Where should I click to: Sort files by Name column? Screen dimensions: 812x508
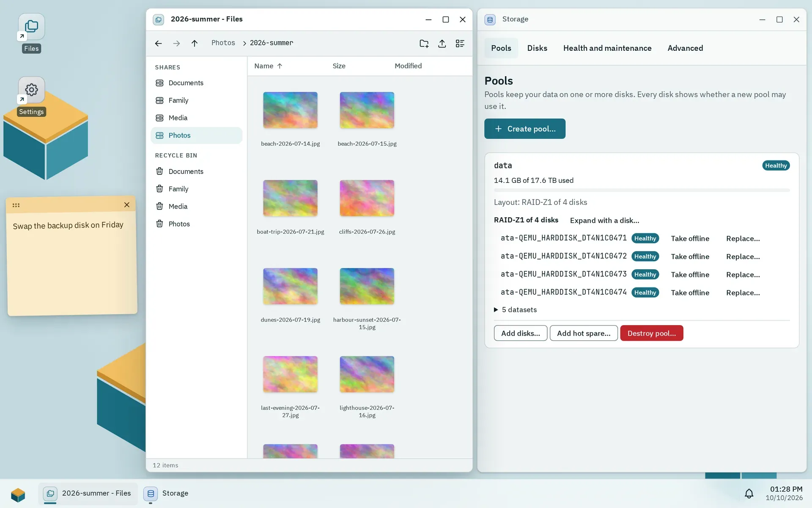pyautogui.click(x=268, y=66)
